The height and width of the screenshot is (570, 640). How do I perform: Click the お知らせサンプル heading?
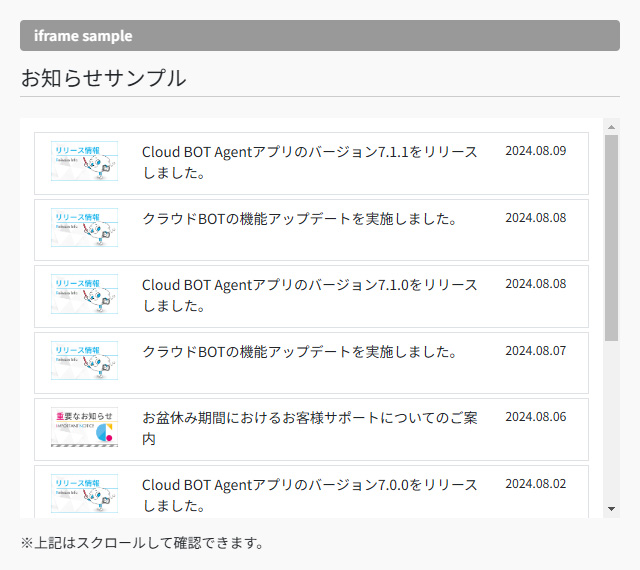104,78
